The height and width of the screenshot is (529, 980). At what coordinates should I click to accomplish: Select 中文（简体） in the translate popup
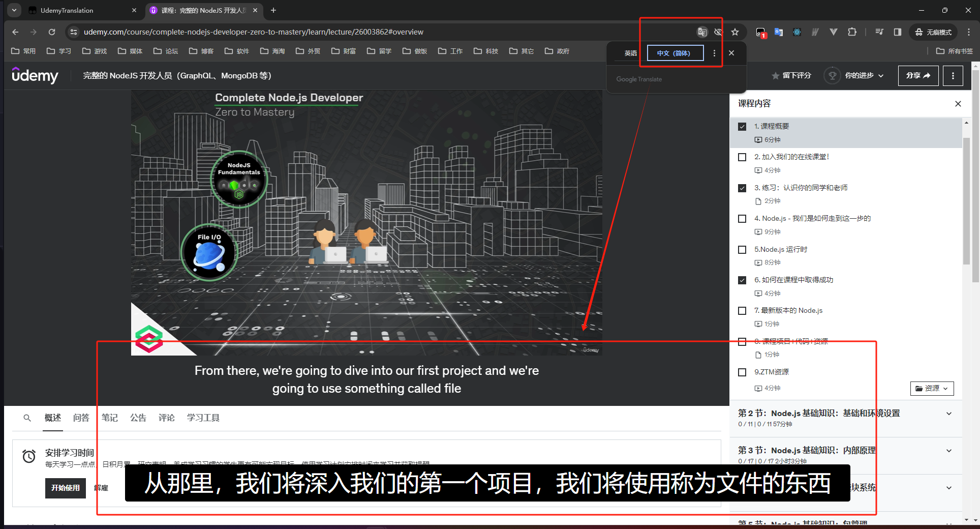point(676,53)
